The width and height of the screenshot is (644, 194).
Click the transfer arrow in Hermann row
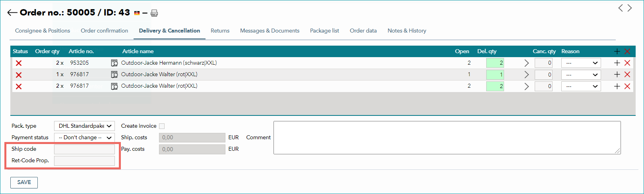pyautogui.click(x=527, y=63)
